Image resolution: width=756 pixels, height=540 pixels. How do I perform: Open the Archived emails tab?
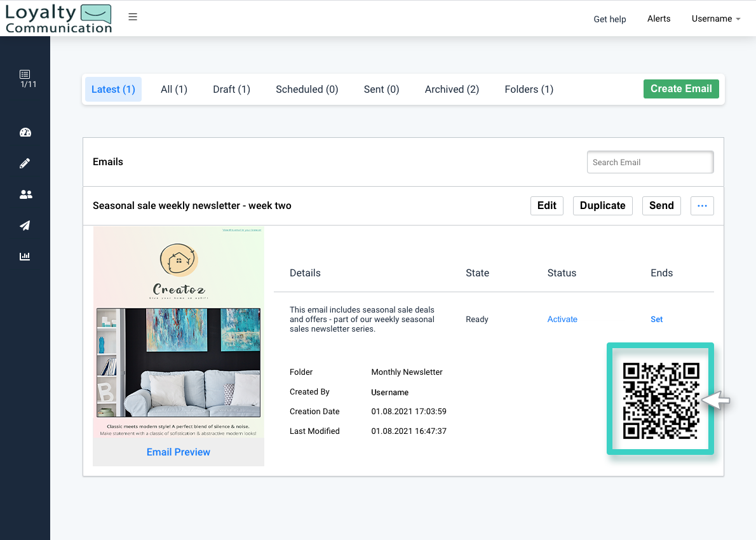point(452,89)
